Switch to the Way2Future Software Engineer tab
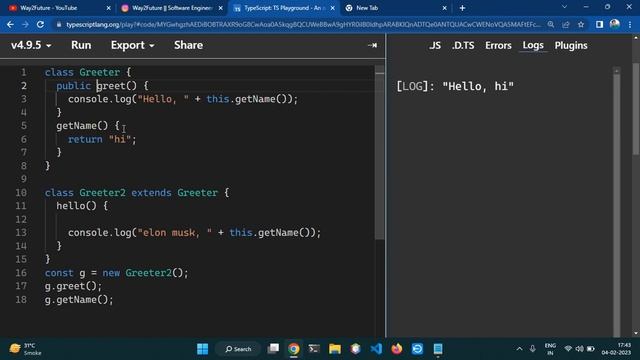 click(x=171, y=8)
